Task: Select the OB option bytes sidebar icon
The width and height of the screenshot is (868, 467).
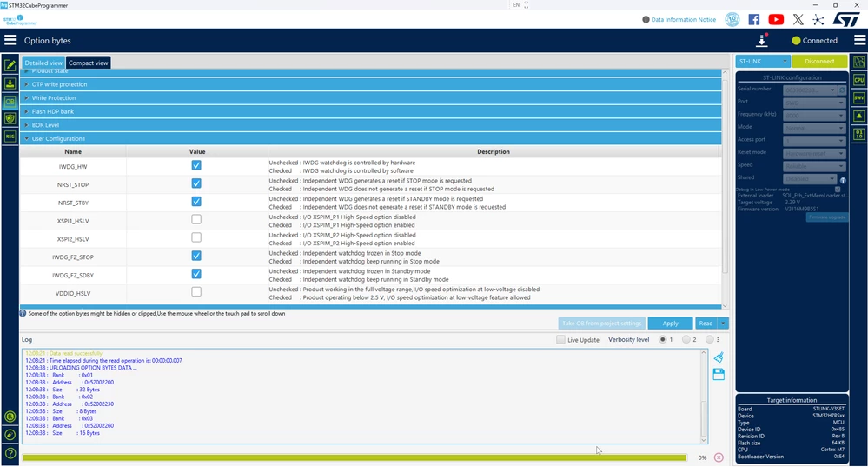Action: coord(10,102)
